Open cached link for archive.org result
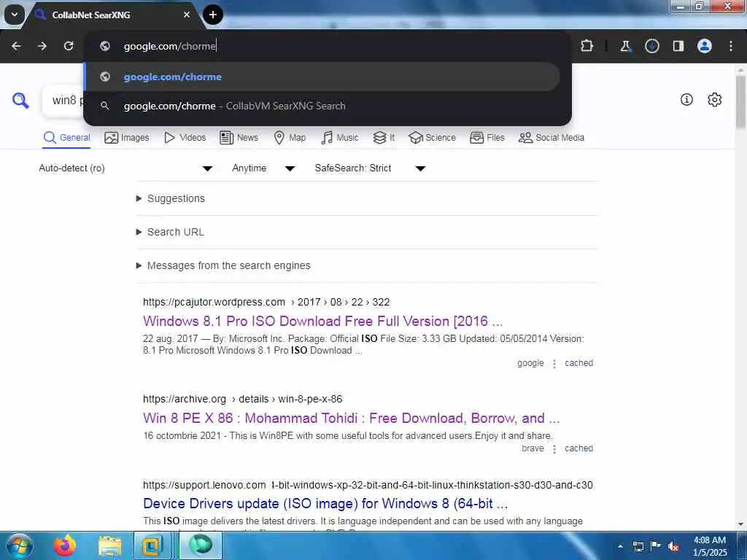Image resolution: width=747 pixels, height=560 pixels. click(x=578, y=448)
